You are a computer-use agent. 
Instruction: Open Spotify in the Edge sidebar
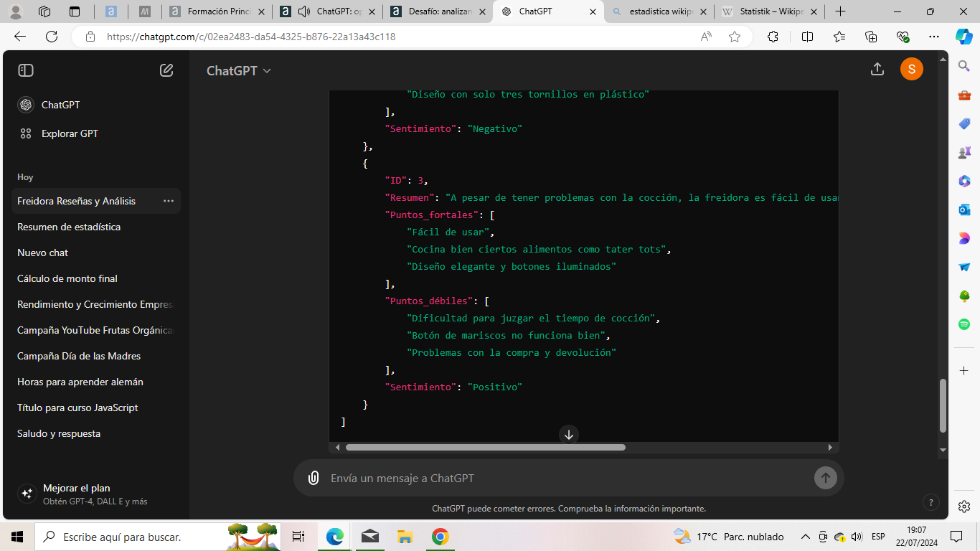click(964, 324)
